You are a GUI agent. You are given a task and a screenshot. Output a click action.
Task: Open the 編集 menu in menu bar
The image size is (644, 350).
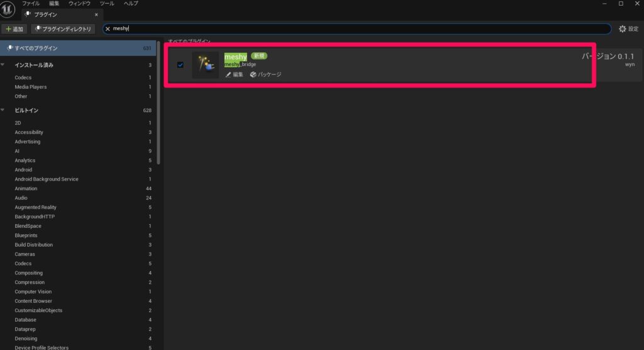54,3
